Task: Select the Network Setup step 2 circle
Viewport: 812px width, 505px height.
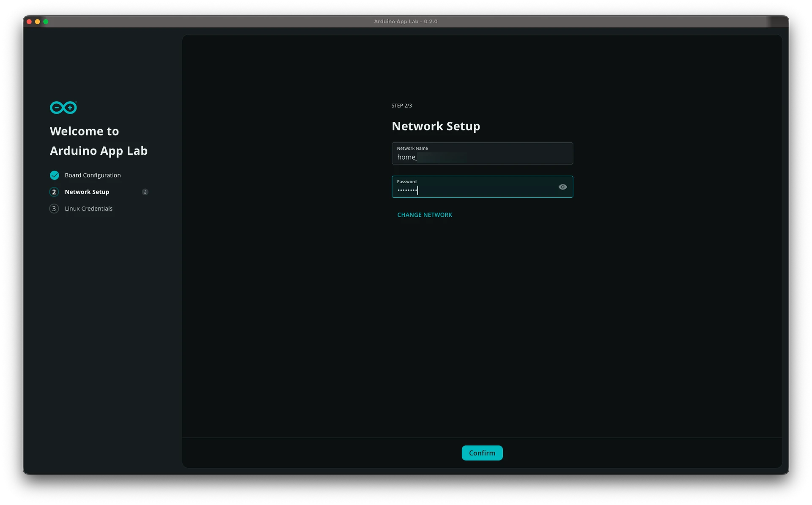Action: pos(54,192)
